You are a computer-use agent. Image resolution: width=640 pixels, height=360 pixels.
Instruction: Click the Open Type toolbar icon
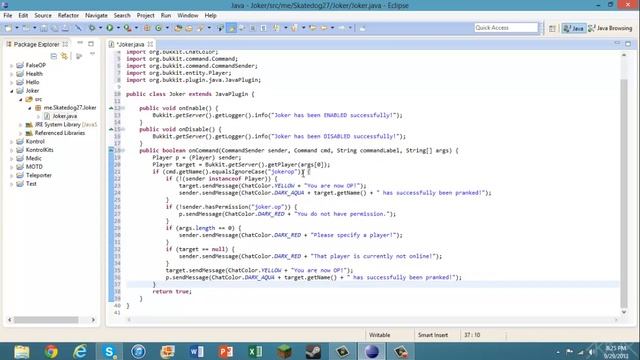pos(178,28)
